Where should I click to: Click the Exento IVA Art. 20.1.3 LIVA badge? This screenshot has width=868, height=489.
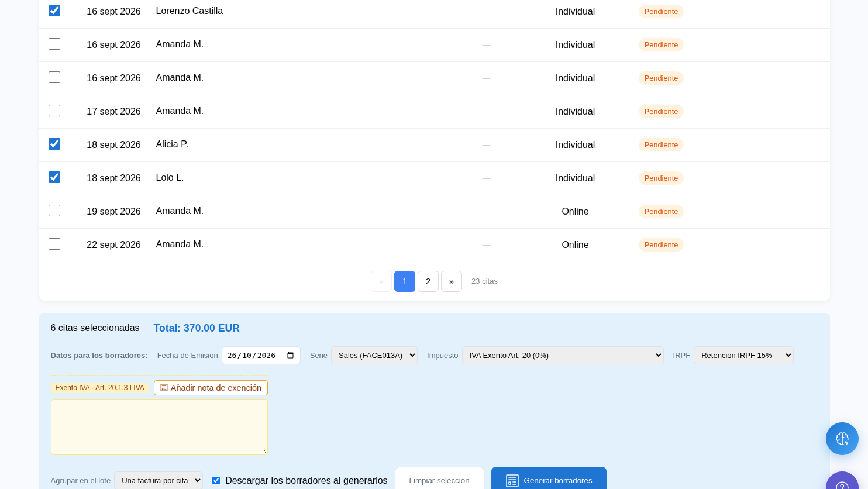coord(100,388)
